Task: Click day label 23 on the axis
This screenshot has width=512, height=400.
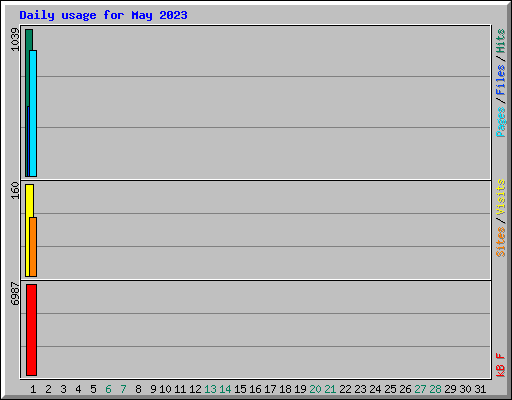Action: click(360, 389)
